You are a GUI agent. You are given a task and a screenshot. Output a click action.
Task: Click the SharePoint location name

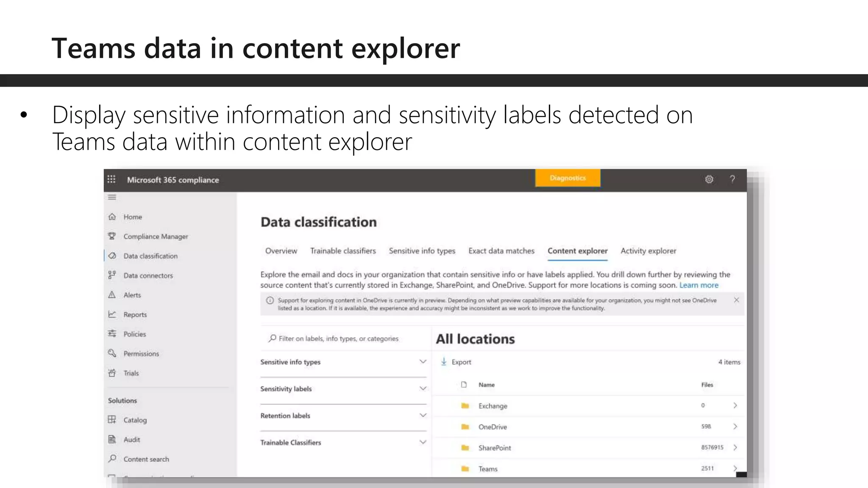495,448
